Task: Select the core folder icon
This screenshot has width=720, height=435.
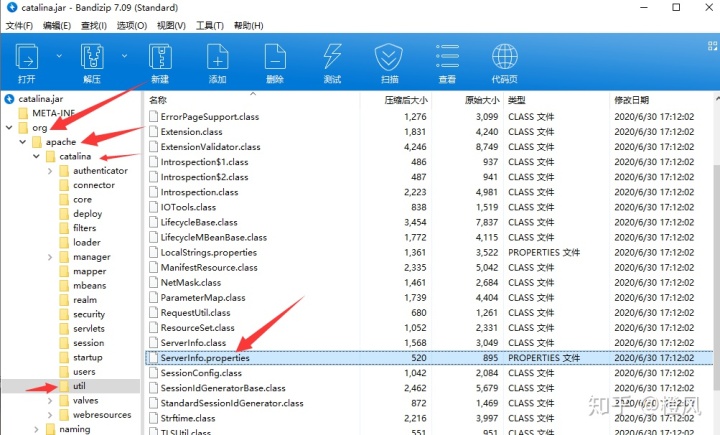Action: tap(64, 199)
